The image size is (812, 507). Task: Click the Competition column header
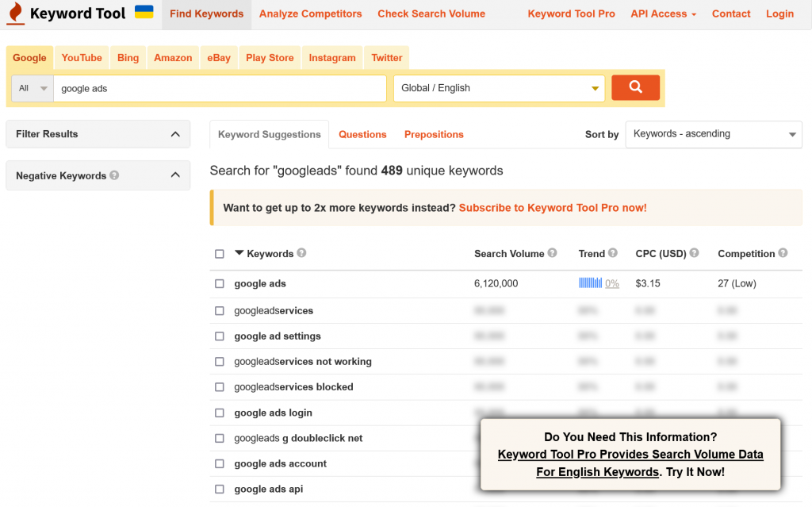(746, 254)
